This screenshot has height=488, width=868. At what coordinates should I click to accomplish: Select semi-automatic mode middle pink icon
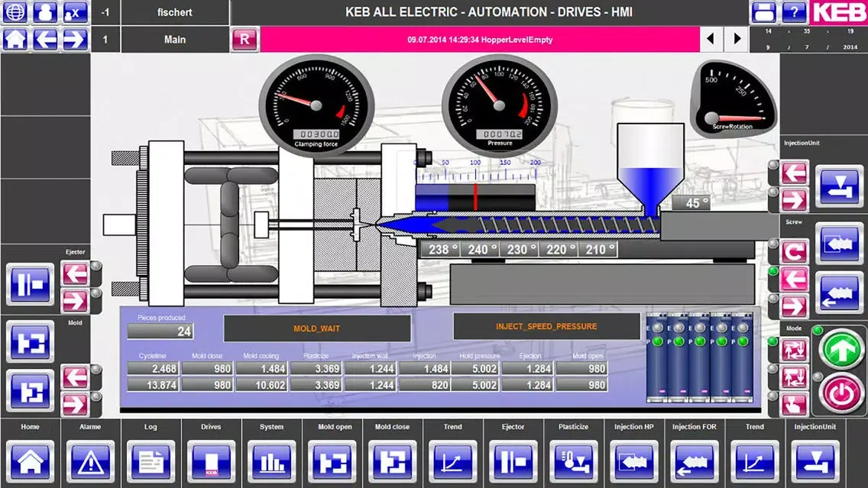point(795,377)
